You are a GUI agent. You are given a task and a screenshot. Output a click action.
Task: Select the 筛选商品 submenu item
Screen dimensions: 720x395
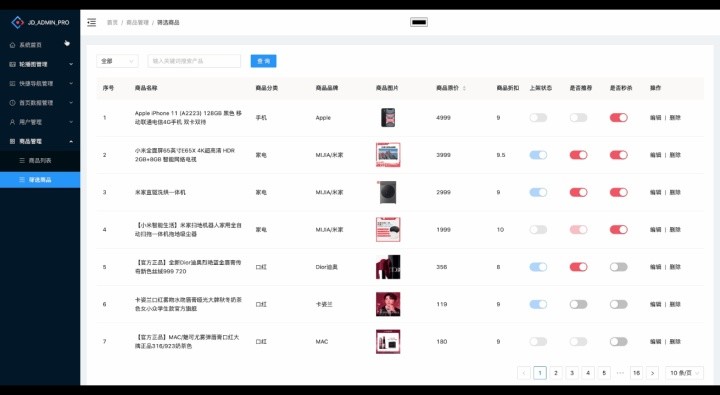pos(40,180)
